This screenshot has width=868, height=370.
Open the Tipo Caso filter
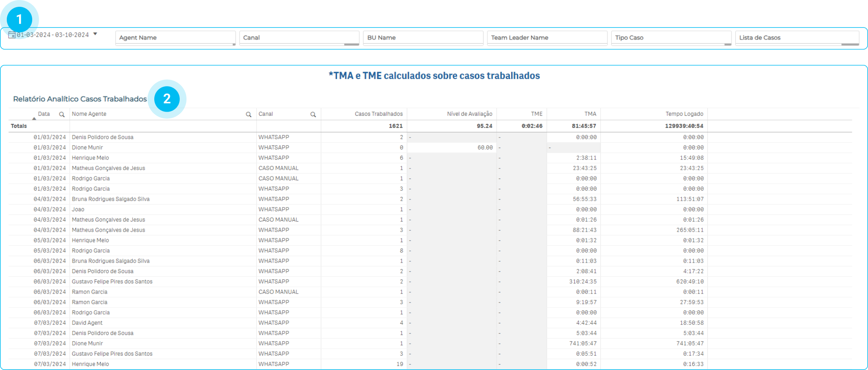tap(671, 38)
